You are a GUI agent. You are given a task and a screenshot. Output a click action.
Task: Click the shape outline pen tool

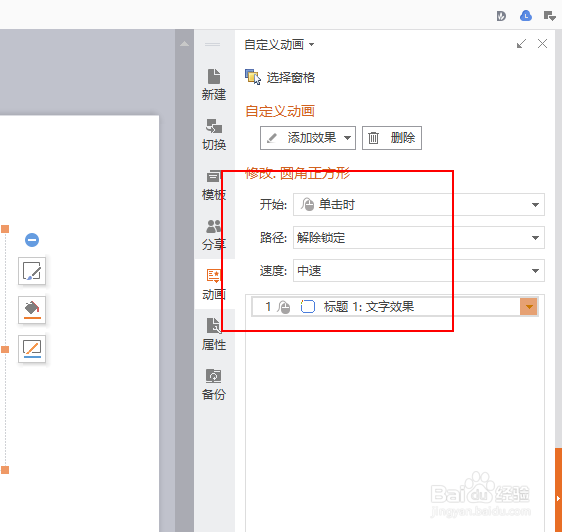pos(32,349)
